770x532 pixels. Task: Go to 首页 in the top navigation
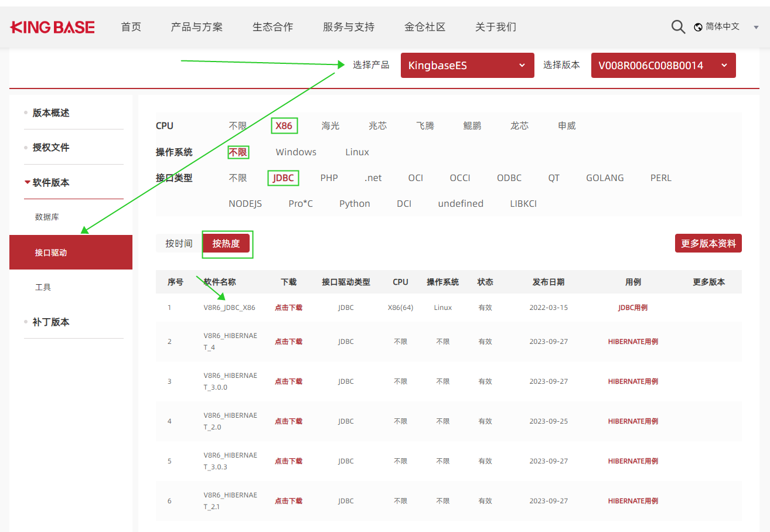coord(131,27)
